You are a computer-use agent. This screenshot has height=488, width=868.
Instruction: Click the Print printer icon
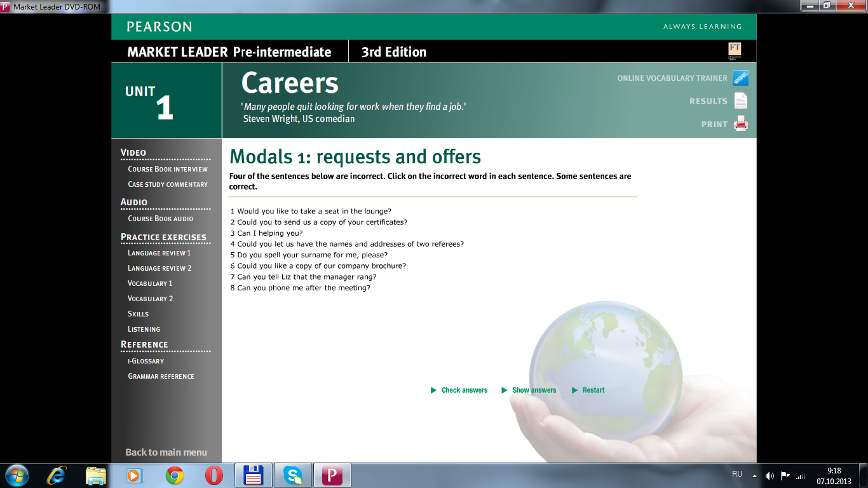pos(741,124)
